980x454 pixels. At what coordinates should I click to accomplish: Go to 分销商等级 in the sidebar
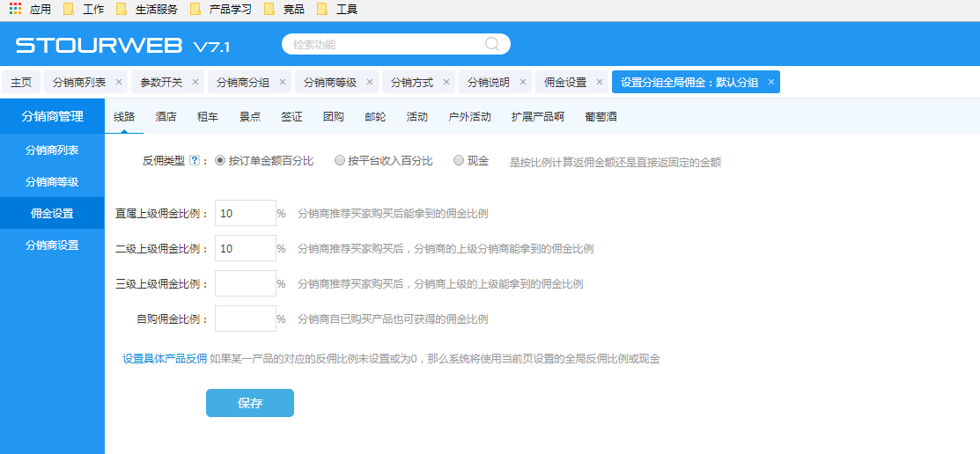pyautogui.click(x=52, y=182)
